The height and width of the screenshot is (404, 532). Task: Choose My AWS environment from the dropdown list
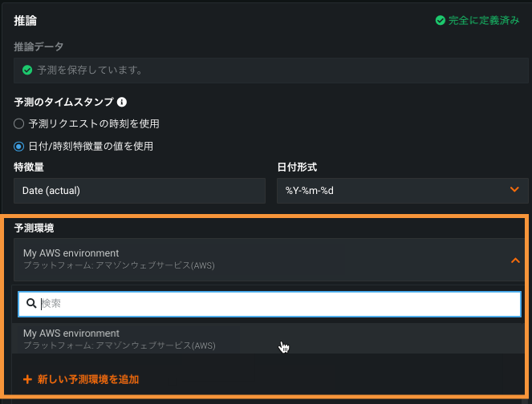click(x=120, y=338)
